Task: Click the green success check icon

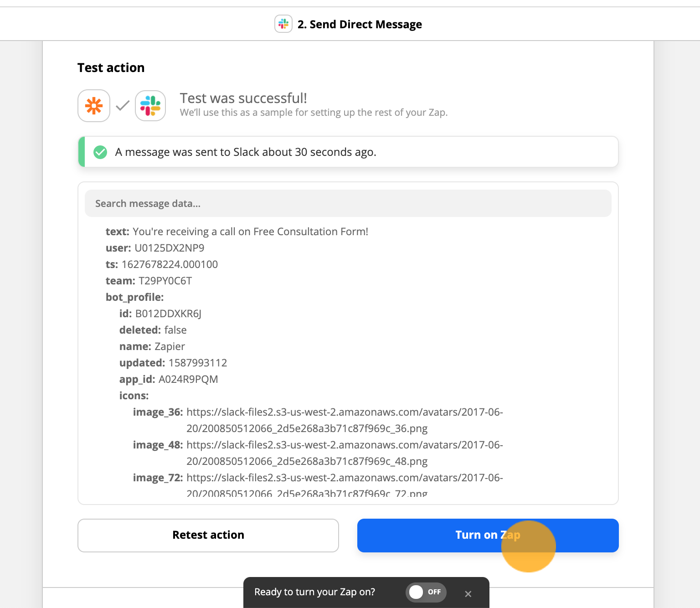Action: click(100, 152)
